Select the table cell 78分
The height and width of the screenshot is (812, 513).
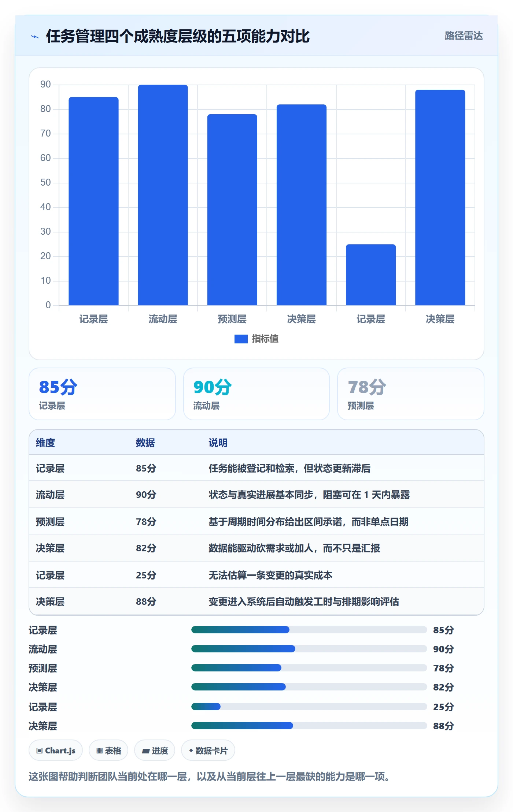click(146, 522)
